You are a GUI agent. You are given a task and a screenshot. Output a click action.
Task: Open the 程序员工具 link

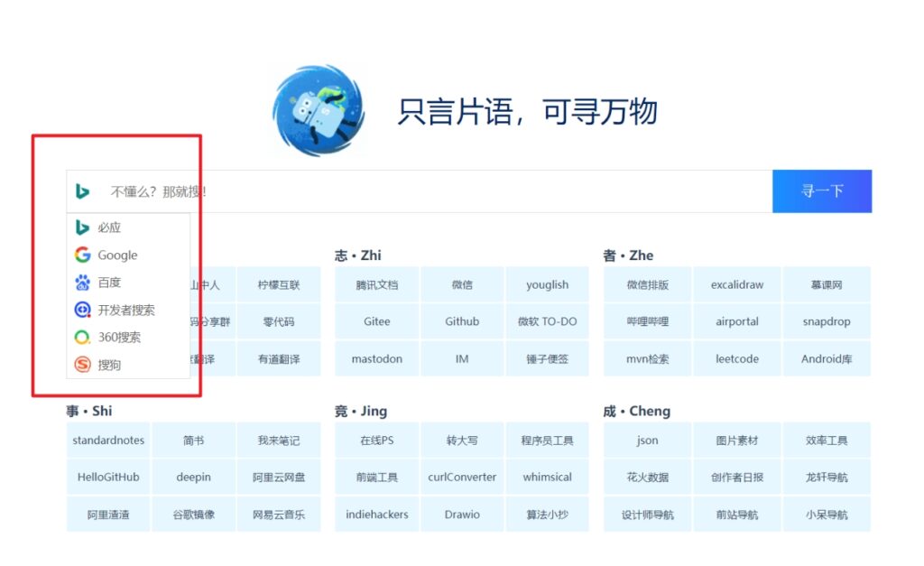[x=548, y=440]
